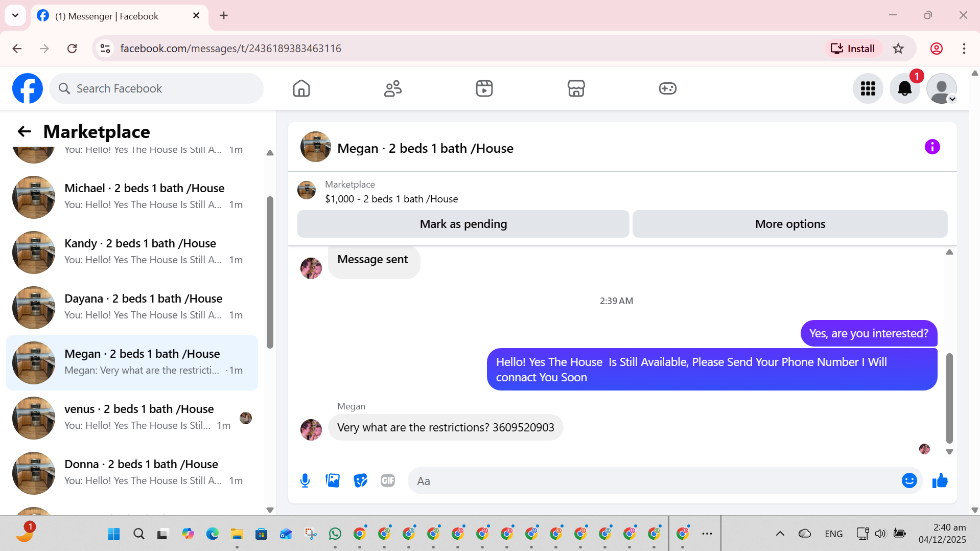Open Chrome profile icon

(937, 49)
